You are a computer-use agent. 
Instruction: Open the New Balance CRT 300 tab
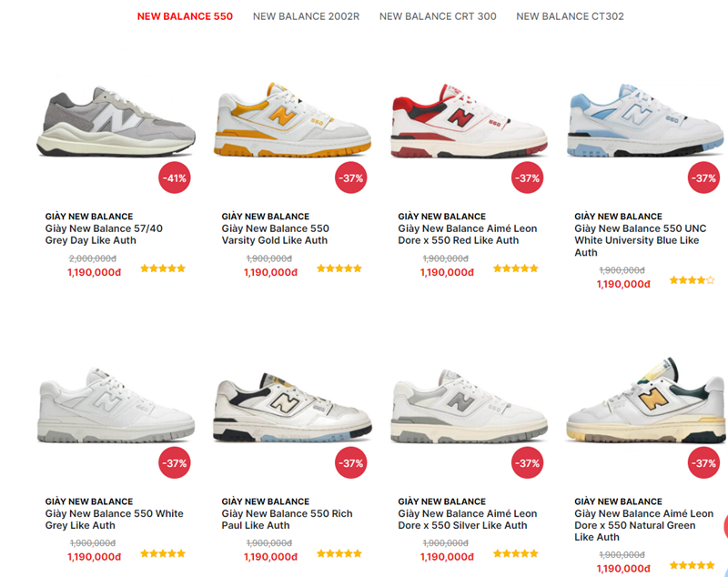click(438, 16)
